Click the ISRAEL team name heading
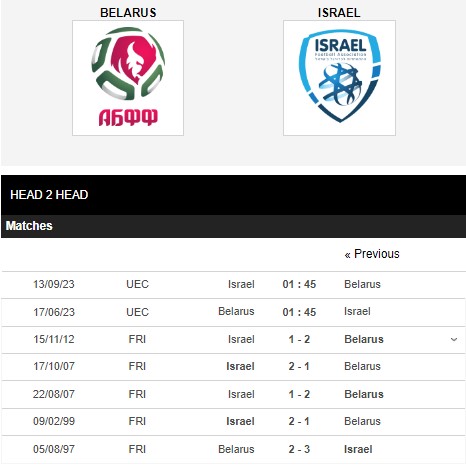 [x=339, y=13]
